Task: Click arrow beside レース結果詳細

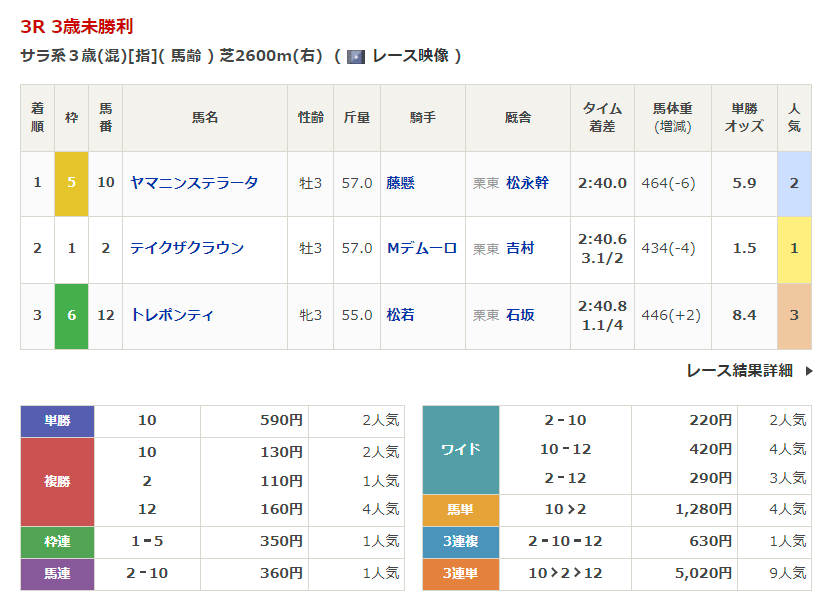Action: click(808, 370)
